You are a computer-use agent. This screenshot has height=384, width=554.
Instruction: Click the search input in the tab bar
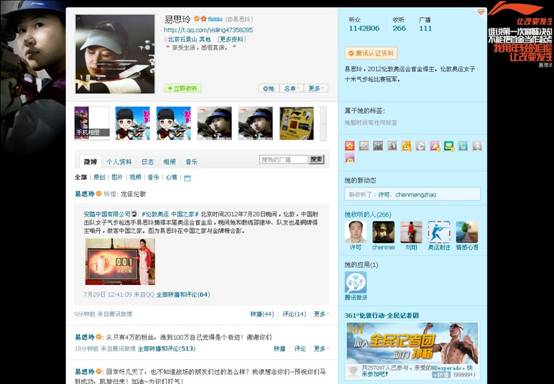[x=284, y=160]
